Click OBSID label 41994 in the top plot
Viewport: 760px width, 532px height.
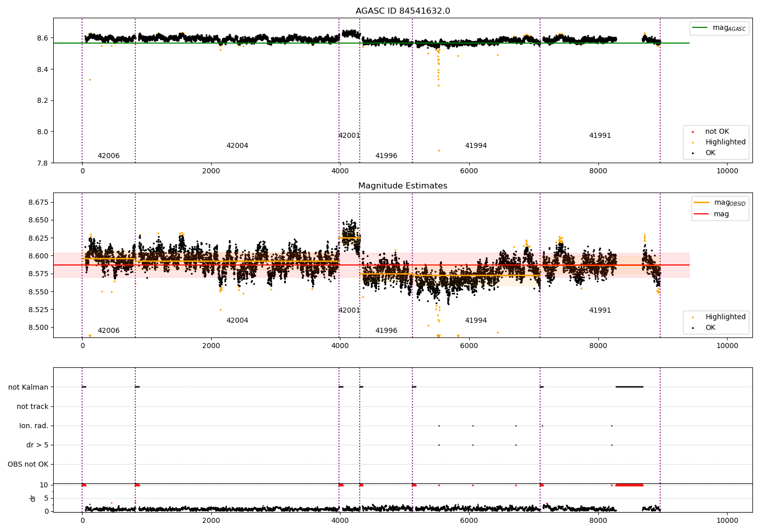click(476, 146)
